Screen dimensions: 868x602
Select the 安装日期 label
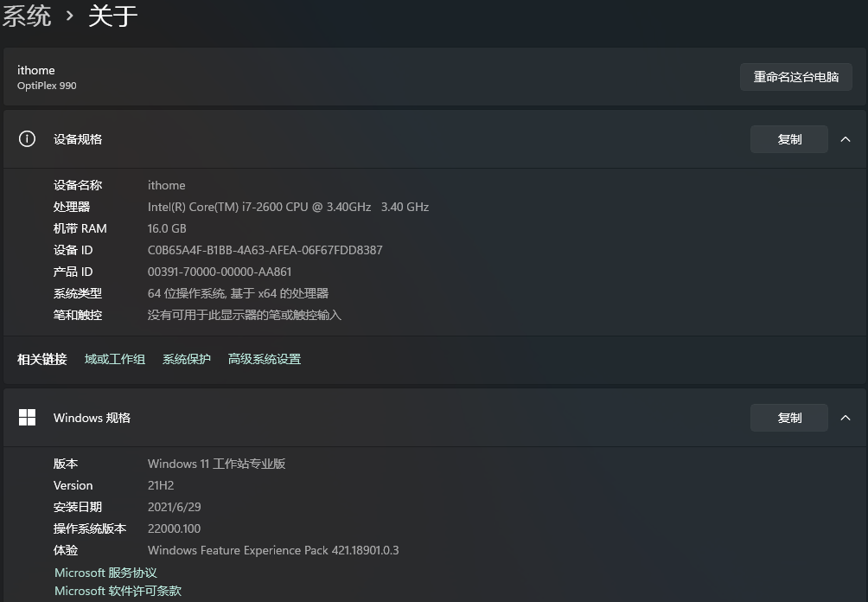(78, 507)
